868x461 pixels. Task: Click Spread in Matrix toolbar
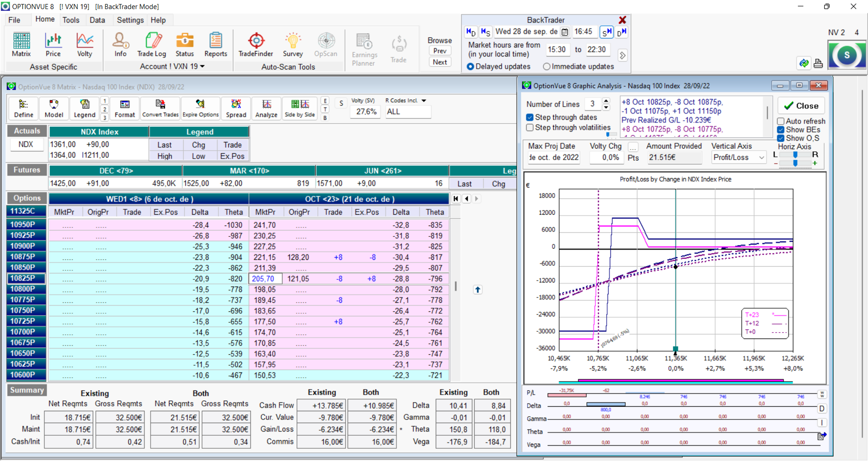(x=236, y=108)
